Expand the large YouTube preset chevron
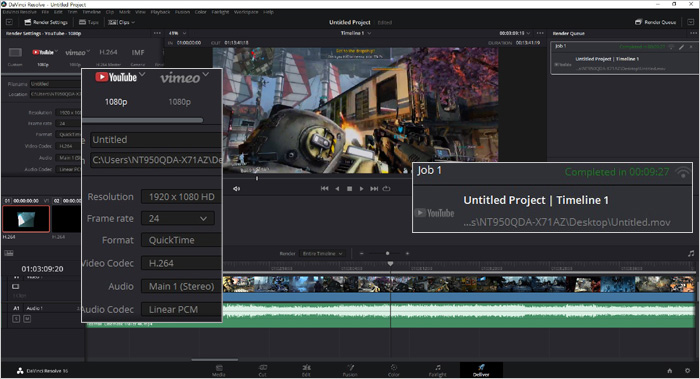This screenshot has width=700, height=379. [x=142, y=74]
